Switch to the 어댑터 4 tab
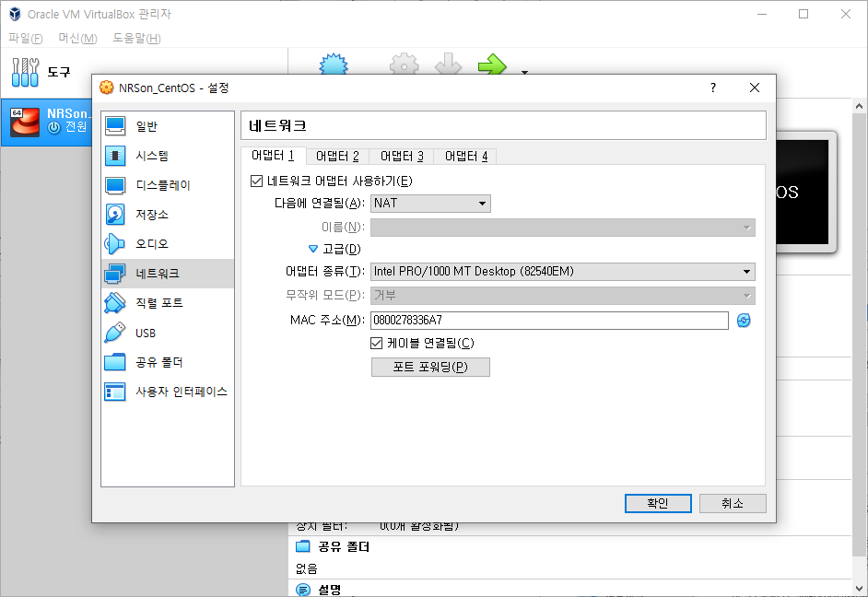This screenshot has height=597, width=868. (466, 157)
